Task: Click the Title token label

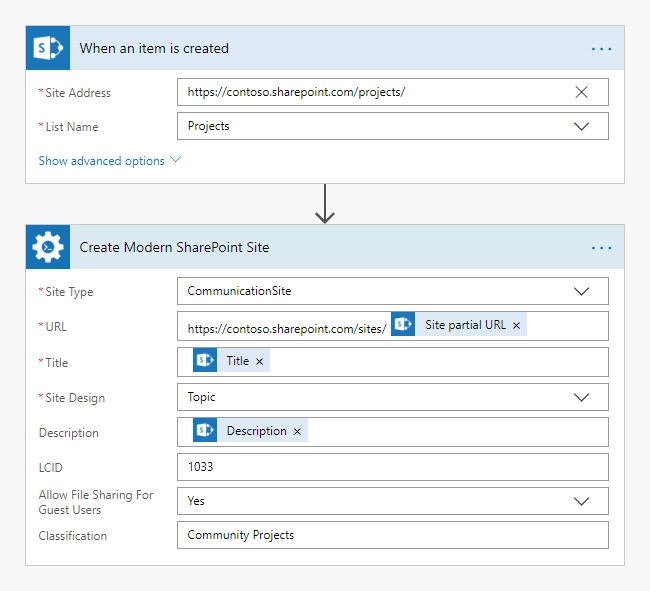Action: (238, 361)
